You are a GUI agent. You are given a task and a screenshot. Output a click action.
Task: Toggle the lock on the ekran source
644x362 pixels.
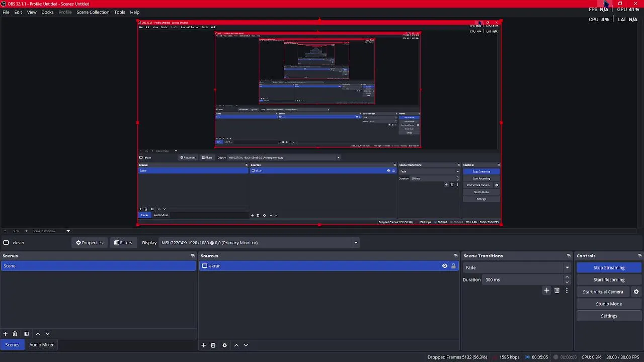[453, 266]
